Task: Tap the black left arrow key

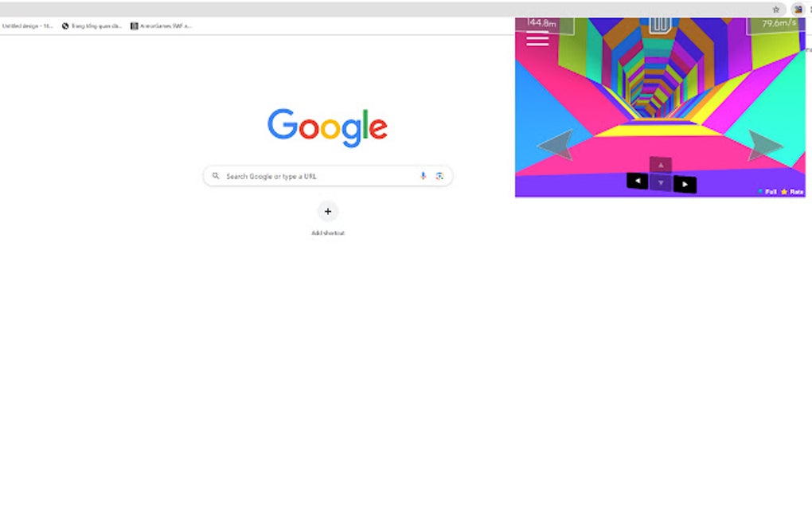Action: pyautogui.click(x=638, y=181)
